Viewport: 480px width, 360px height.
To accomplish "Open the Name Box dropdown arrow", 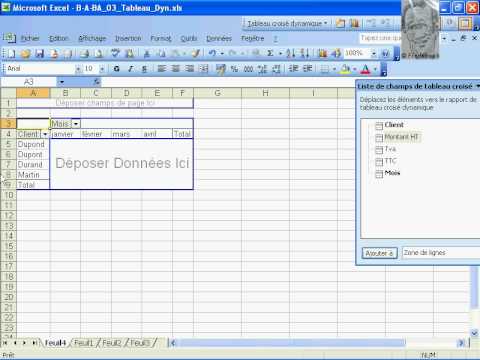I will pyautogui.click(x=62, y=82).
